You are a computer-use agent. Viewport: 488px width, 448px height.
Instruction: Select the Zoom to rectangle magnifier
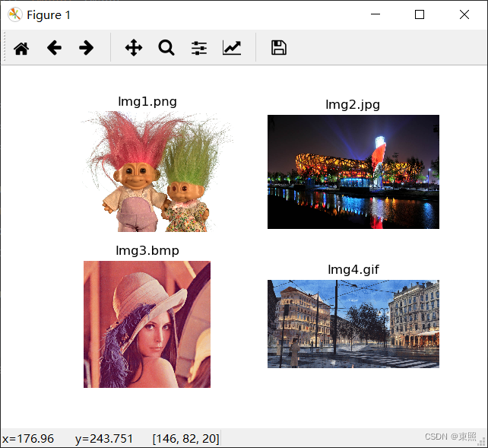[x=166, y=48]
